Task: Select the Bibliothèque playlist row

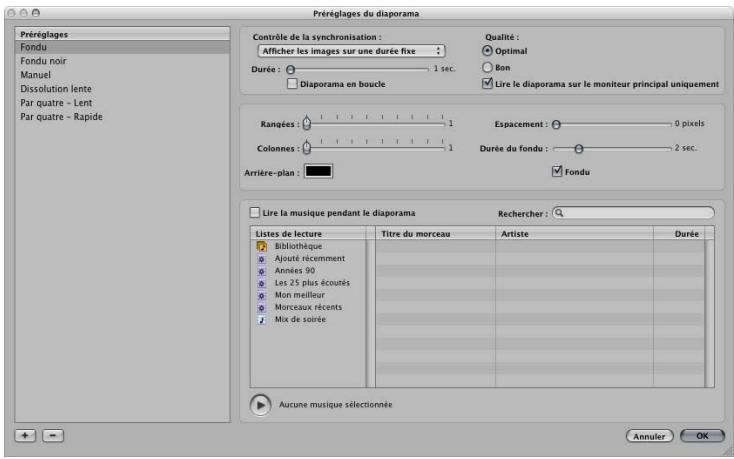Action: tap(308, 246)
